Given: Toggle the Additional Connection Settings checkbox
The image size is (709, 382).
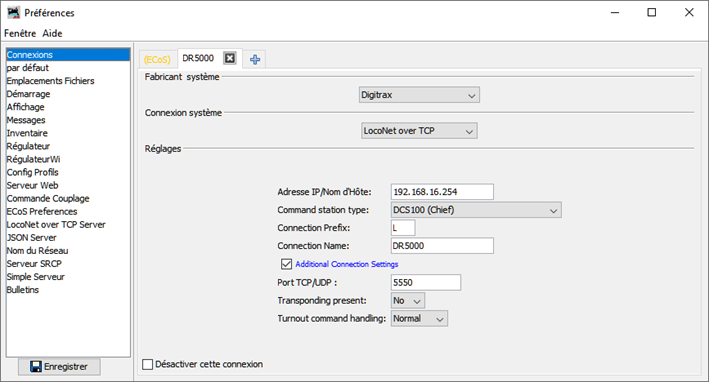Looking at the screenshot, I should click(286, 264).
